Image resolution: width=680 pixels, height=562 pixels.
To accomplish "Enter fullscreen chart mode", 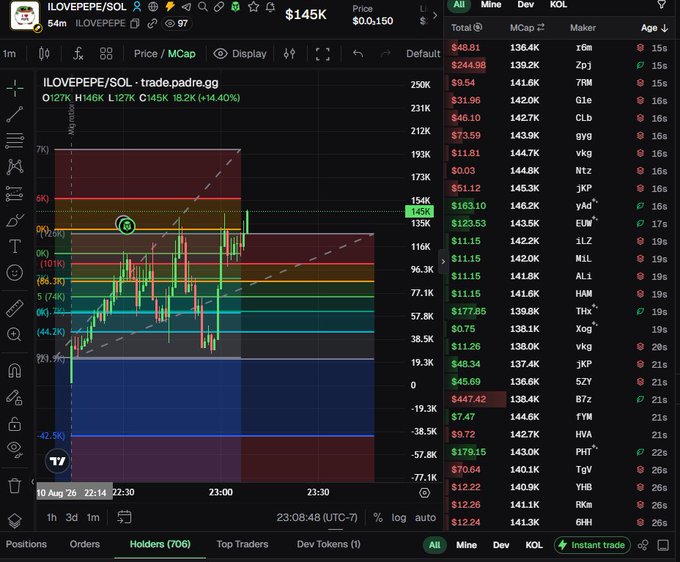I will (x=323, y=54).
